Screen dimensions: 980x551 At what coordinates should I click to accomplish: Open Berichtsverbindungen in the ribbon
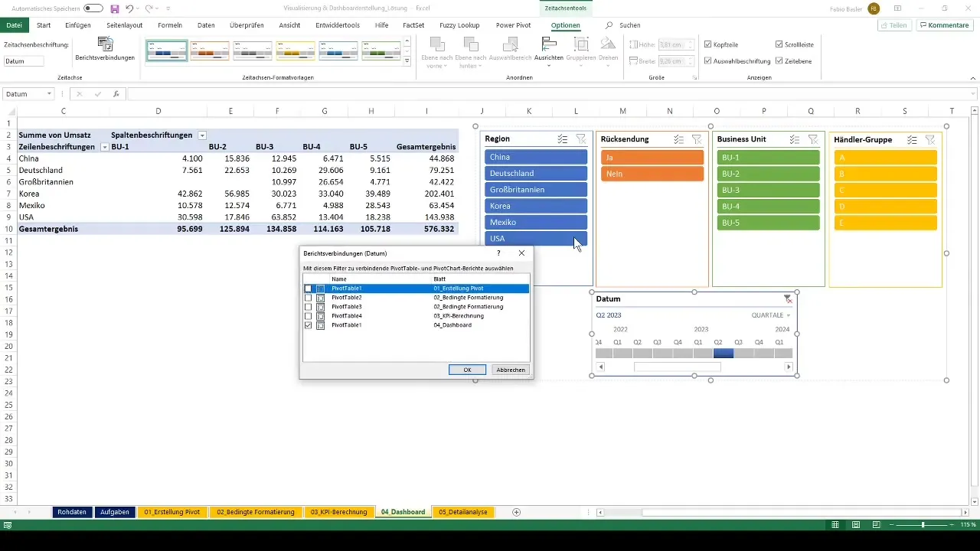pyautogui.click(x=105, y=49)
